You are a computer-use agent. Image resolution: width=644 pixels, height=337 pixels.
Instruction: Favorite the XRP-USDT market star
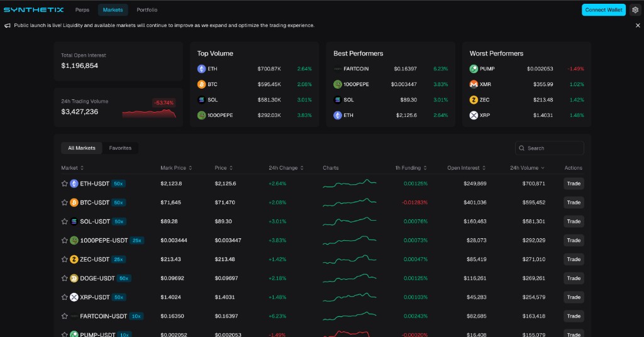tap(65, 297)
